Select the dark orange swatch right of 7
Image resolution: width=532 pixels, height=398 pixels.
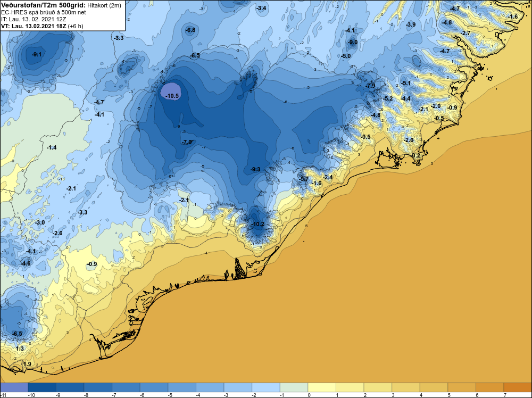coord(518,387)
